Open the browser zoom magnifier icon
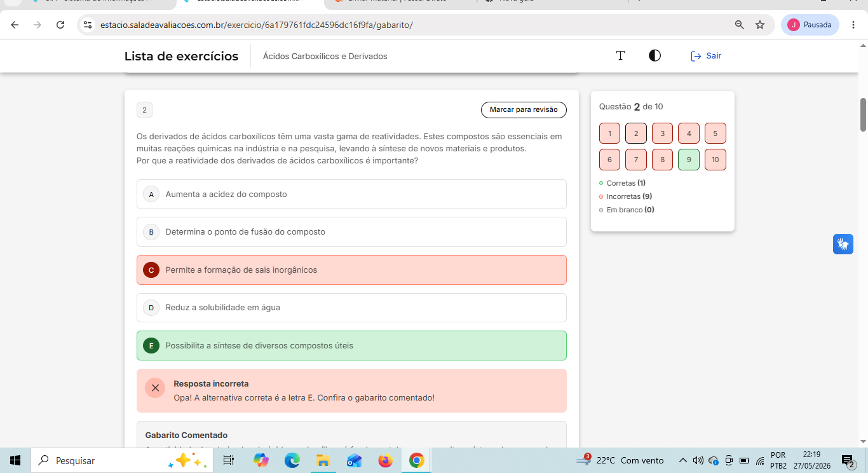Viewport: 868px width, 473px height. coord(739,25)
